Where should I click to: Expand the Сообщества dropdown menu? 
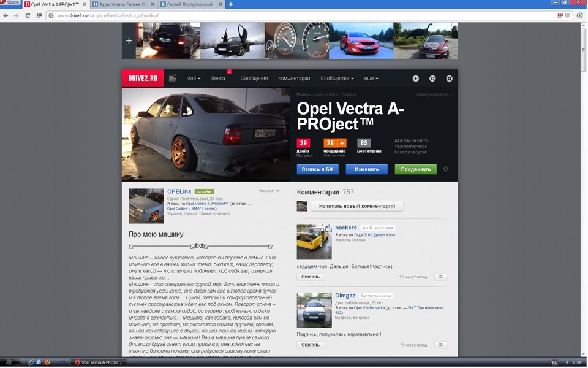pos(337,78)
